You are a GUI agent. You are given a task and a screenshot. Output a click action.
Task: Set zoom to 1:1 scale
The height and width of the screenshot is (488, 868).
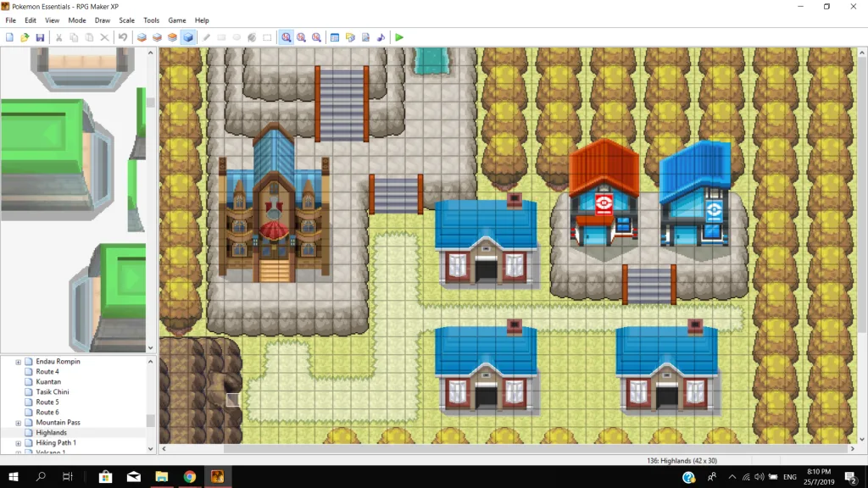click(287, 37)
